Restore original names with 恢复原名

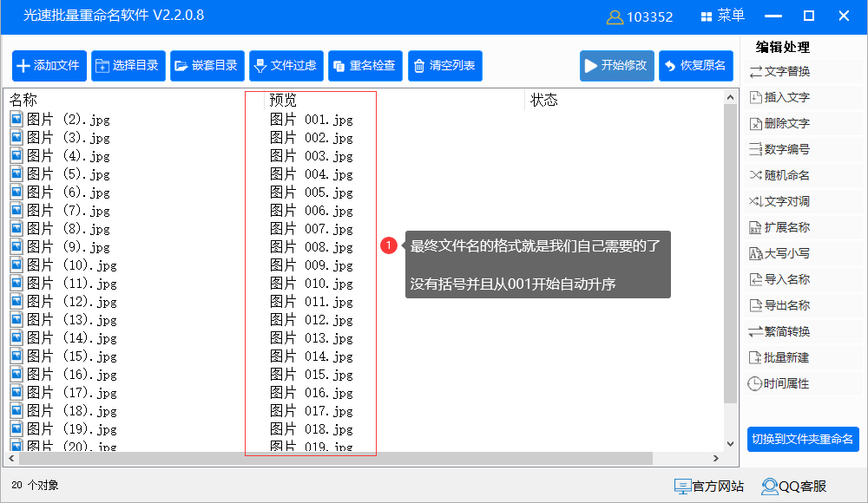point(696,66)
